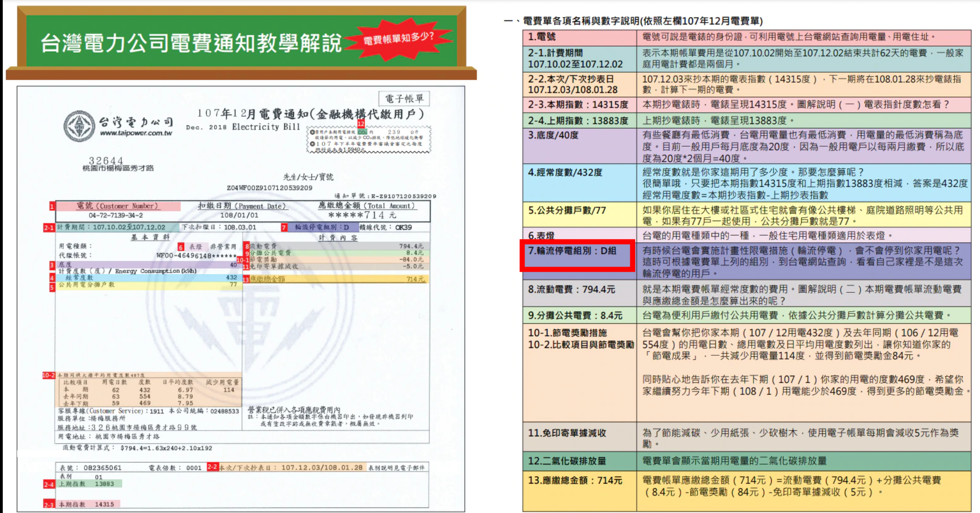Click the 電子帳單 box at top
The width and height of the screenshot is (980, 513).
click(x=404, y=98)
